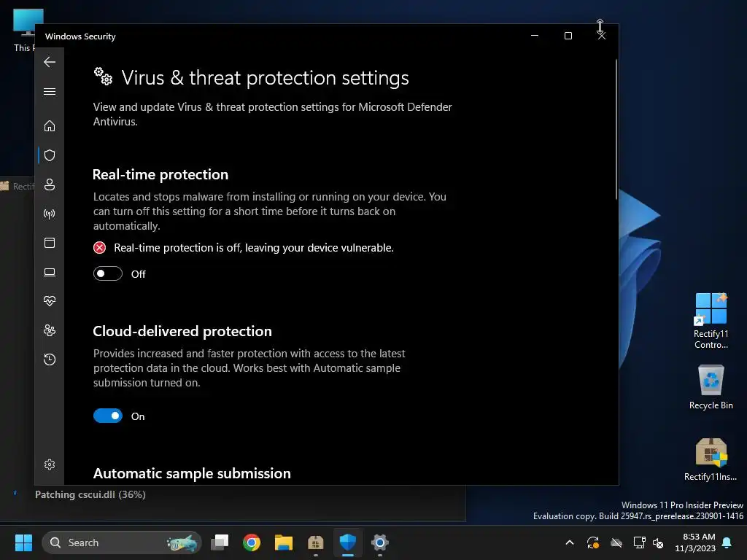Open the Settings gear on the taskbar
The image size is (747, 560).
coord(379,542)
